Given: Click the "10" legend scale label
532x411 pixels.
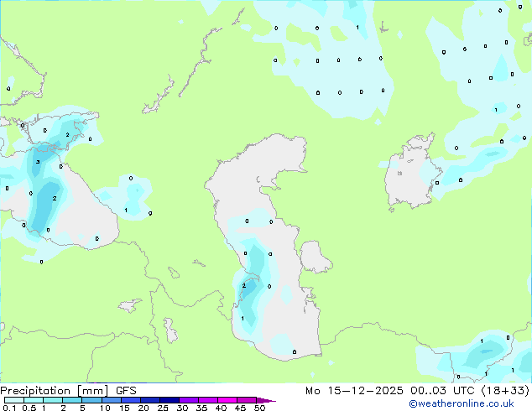Looking at the screenshot, I should point(105,408).
